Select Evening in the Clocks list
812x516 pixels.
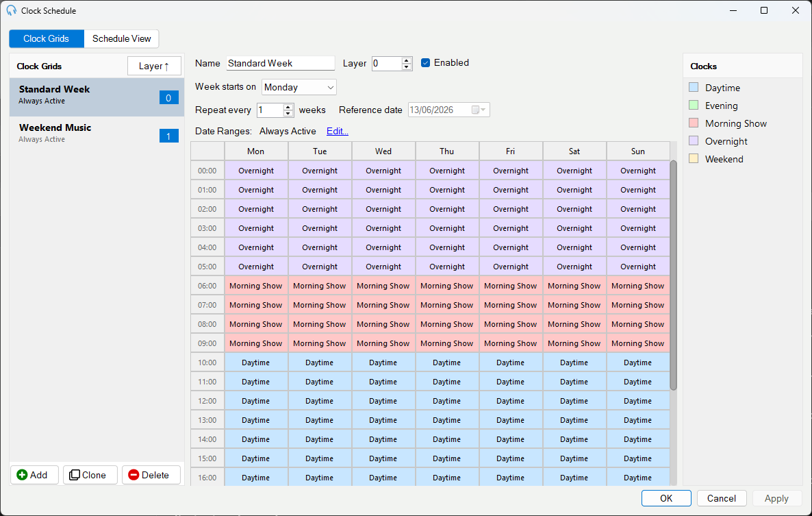722,106
